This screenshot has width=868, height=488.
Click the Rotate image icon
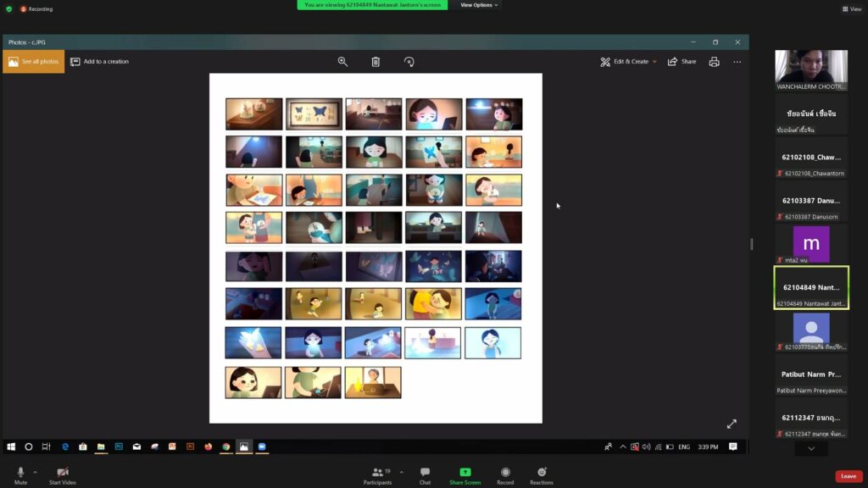click(x=409, y=62)
